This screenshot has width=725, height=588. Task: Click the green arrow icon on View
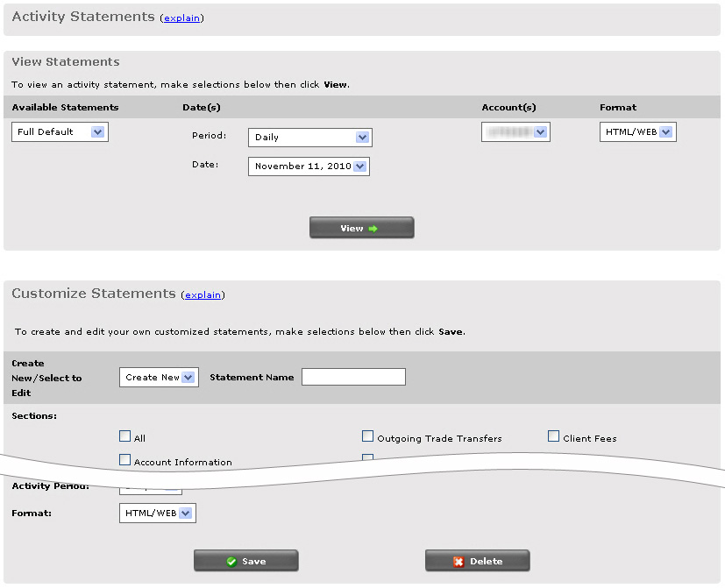pos(373,229)
